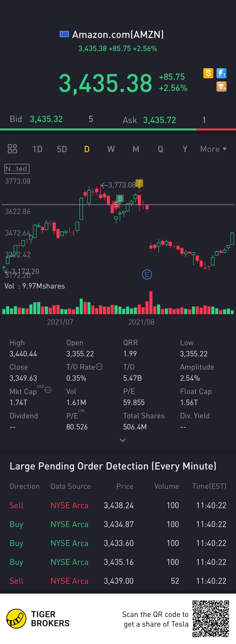Tap the info icon beside T/O Rate
Screen dimensions: 236x644
coord(99,366)
